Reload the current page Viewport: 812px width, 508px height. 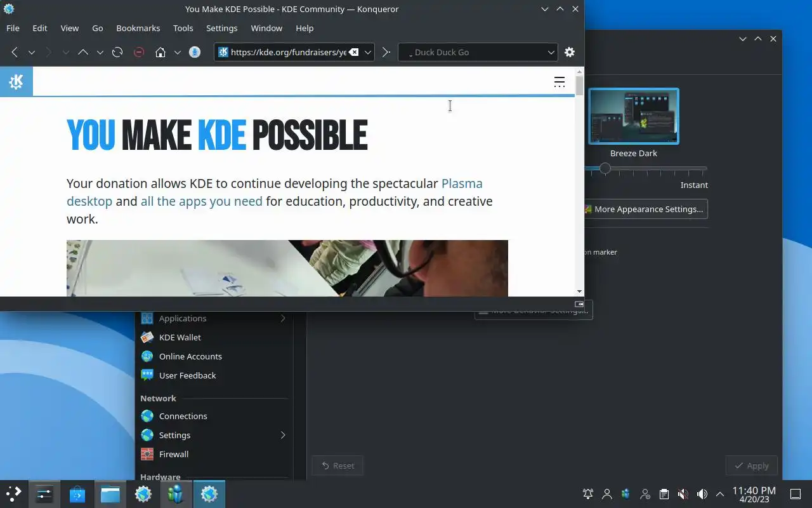pyautogui.click(x=117, y=52)
